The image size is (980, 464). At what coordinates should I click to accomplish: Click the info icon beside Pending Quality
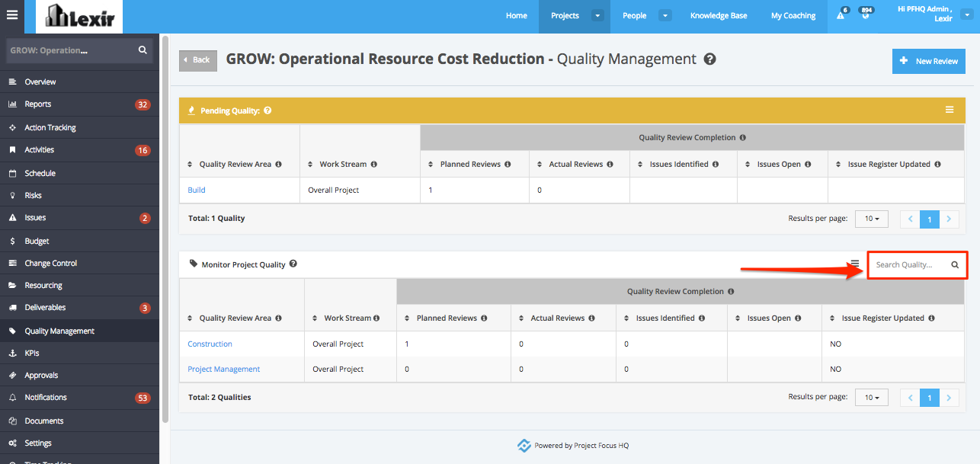267,110
